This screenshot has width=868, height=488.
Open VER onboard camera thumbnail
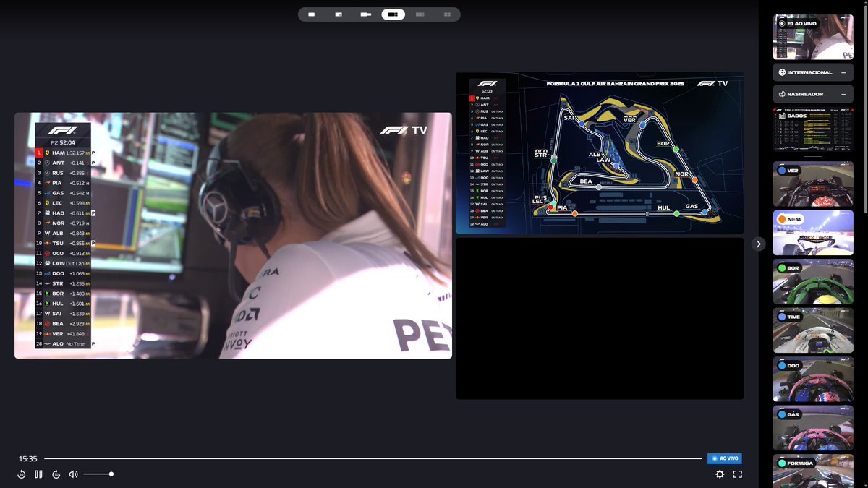(813, 184)
